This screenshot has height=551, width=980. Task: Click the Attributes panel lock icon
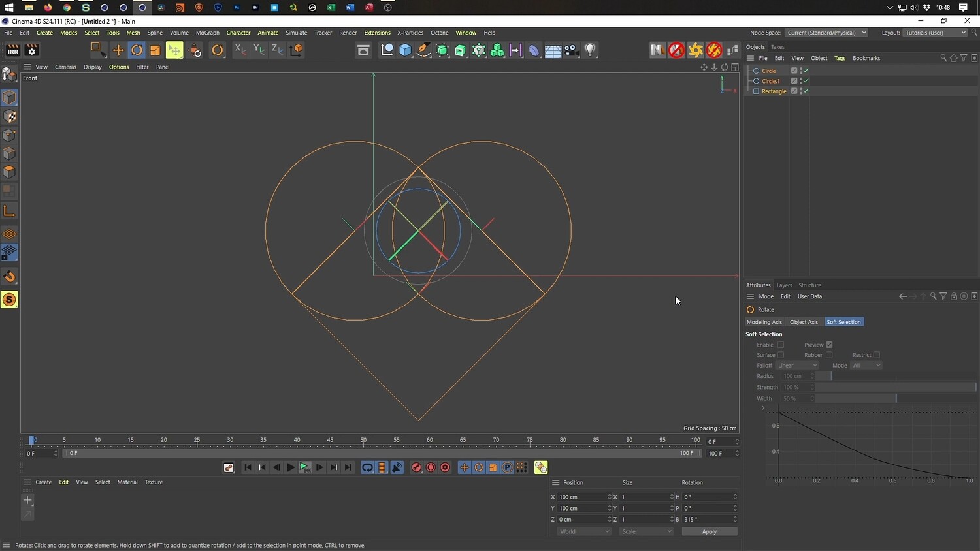[x=954, y=296]
